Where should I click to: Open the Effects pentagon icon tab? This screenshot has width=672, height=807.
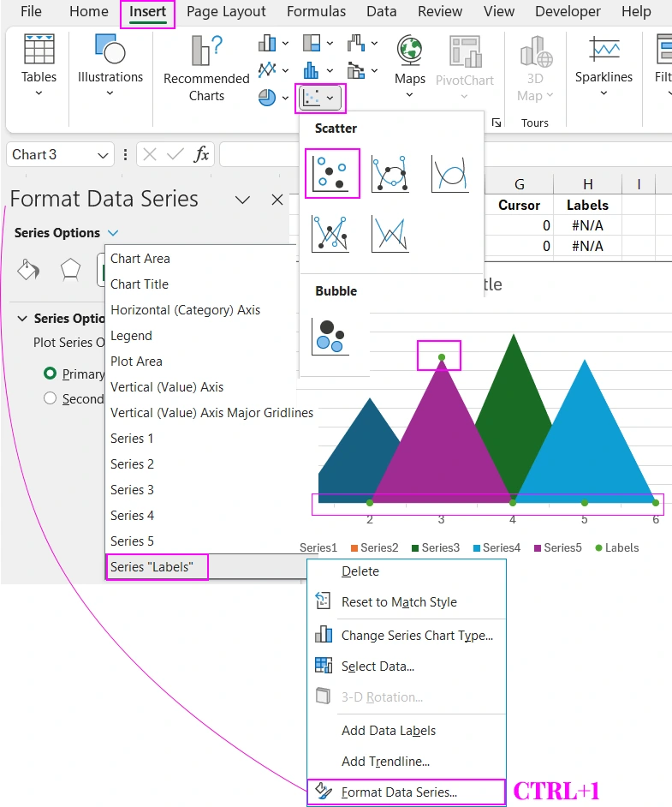pyautogui.click(x=70, y=271)
